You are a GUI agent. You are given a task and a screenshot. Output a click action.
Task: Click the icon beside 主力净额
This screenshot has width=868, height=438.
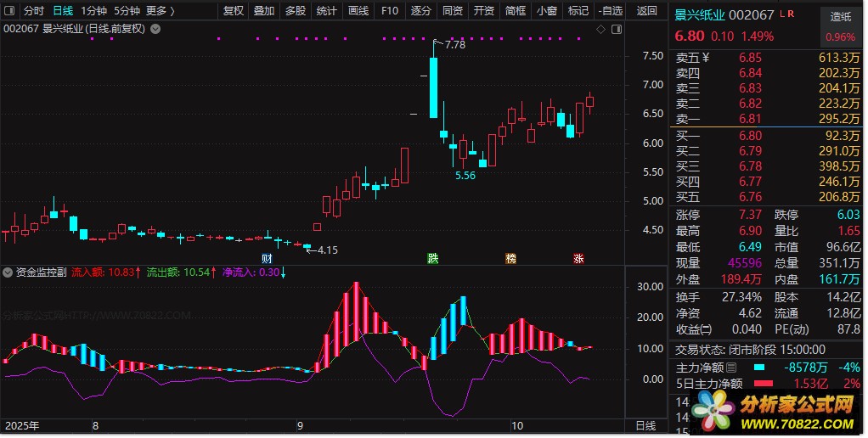click(x=731, y=368)
